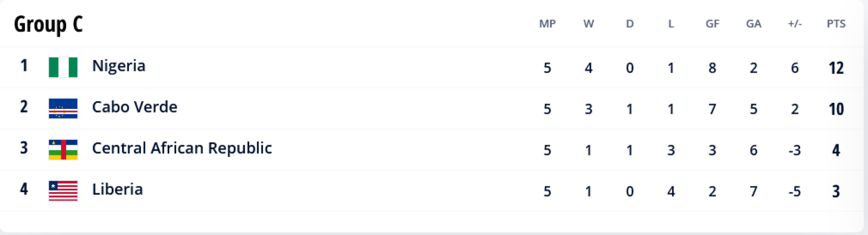Select Nigeria's 12 points value
The image size is (868, 235).
coord(836,68)
